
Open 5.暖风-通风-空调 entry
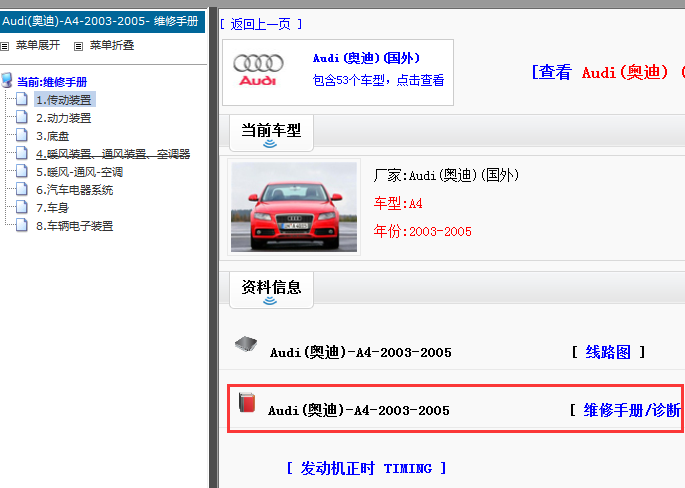tap(80, 172)
